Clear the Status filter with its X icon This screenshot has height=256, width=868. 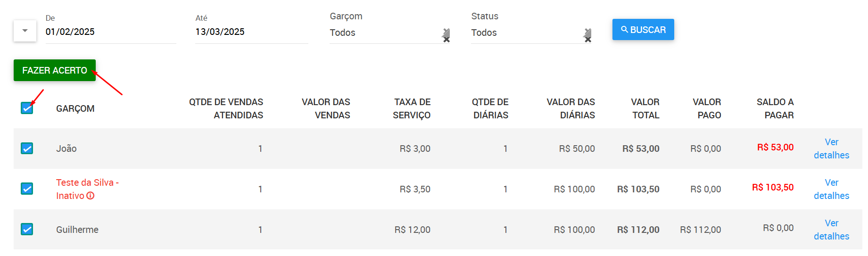(x=587, y=35)
